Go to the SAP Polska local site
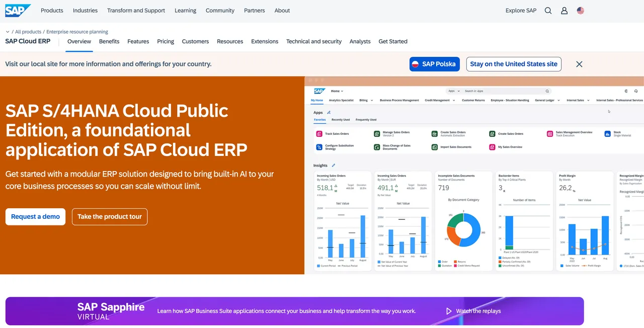The image size is (644, 328). [x=435, y=64]
